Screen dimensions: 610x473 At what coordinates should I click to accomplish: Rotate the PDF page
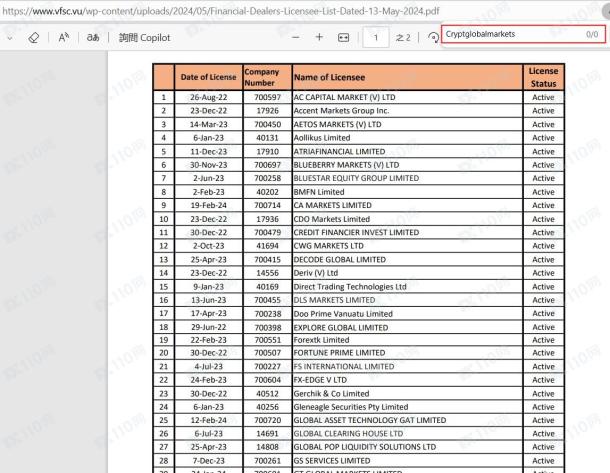point(433,38)
